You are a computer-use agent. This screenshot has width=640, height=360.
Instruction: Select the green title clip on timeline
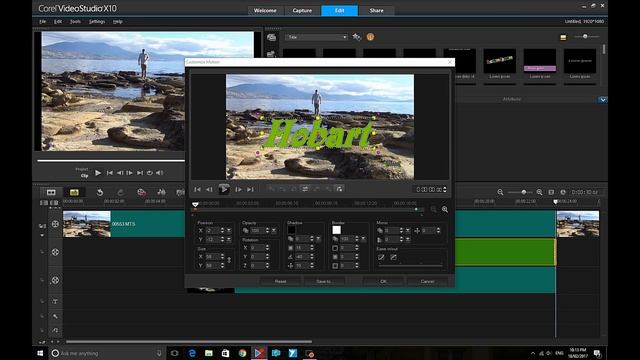505,252
